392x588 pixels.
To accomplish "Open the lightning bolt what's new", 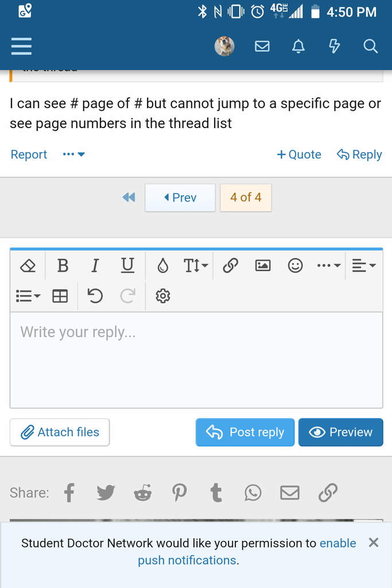I will pos(335,46).
